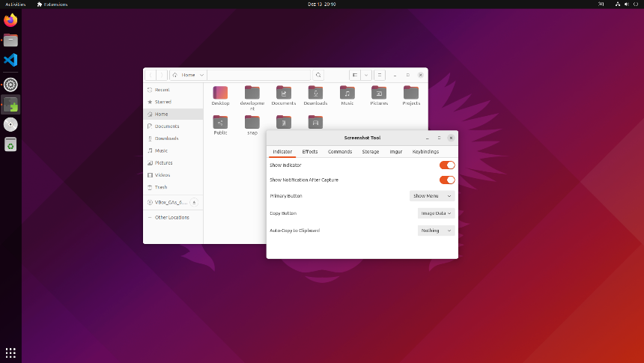The width and height of the screenshot is (644, 363).
Task: Toggle list view icon in Files toolbar
Action: click(355, 75)
